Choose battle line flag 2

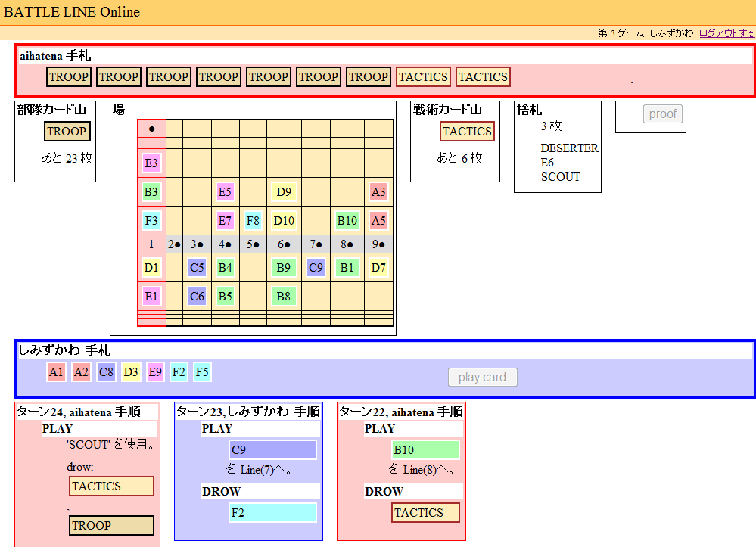[x=175, y=244]
